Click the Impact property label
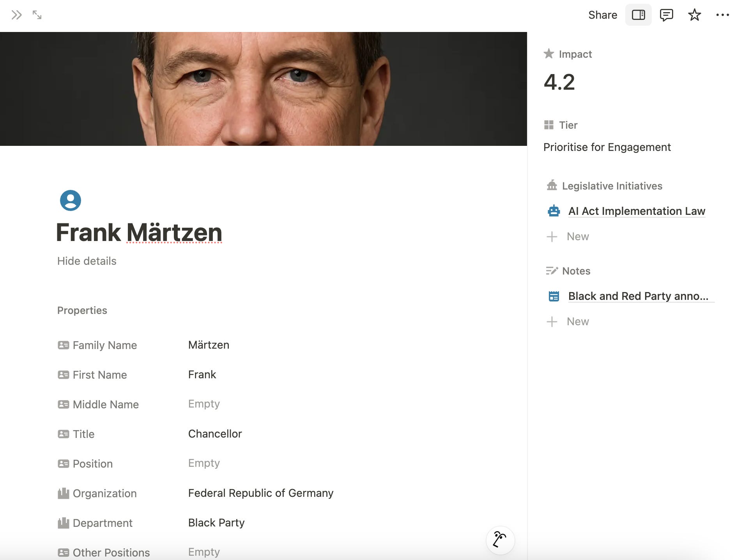The image size is (743, 560). [575, 54]
